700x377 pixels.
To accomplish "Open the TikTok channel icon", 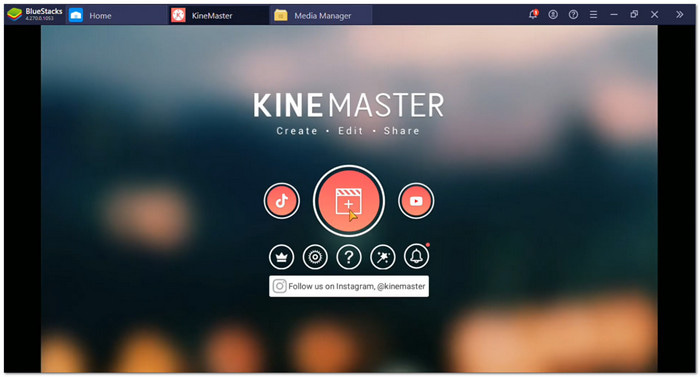I will pyautogui.click(x=282, y=201).
